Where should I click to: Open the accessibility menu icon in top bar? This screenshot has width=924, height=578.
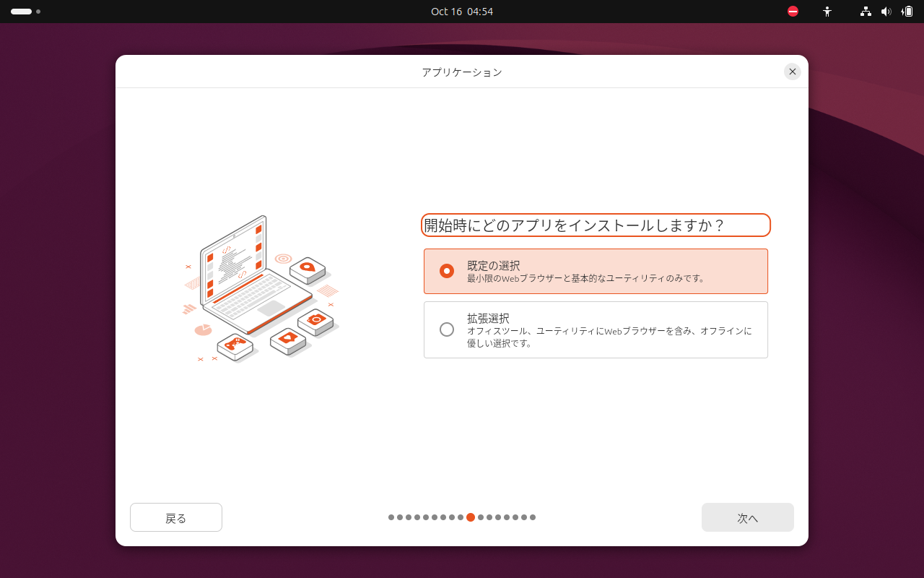click(x=827, y=12)
